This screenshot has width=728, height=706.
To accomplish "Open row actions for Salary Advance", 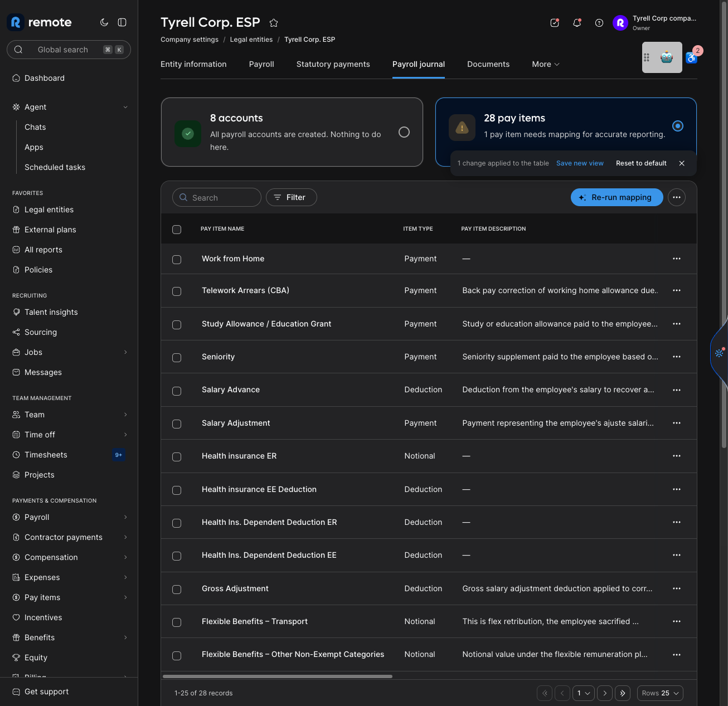I will click(x=677, y=389).
